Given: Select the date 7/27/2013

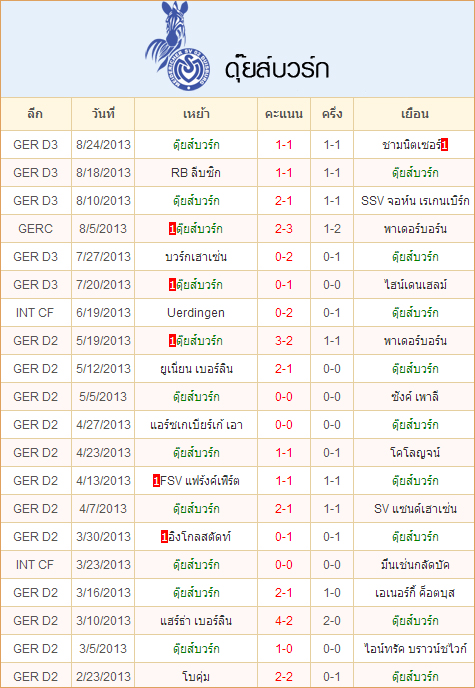Looking at the screenshot, I should coord(104,257).
